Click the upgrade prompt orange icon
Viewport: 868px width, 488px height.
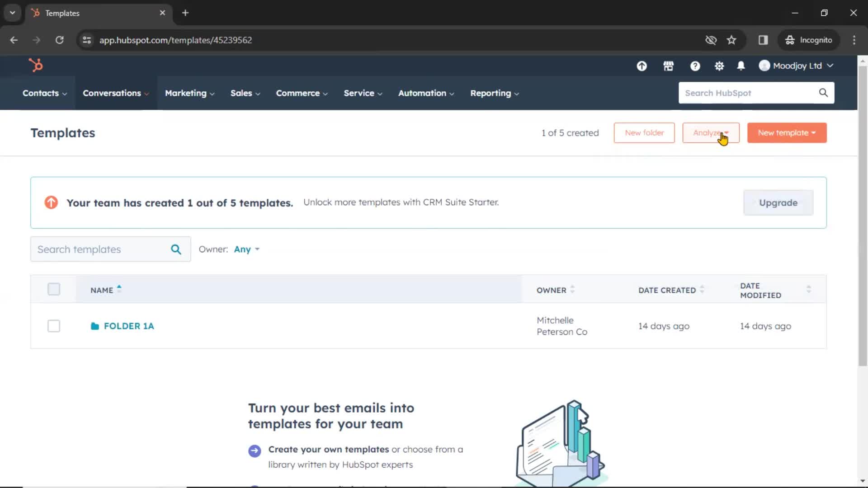click(51, 202)
